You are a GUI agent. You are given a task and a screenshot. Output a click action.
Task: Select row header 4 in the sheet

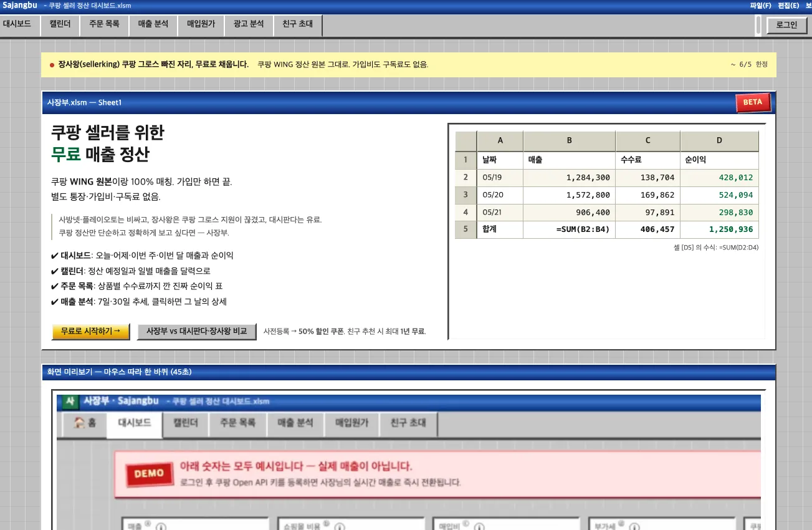(x=466, y=212)
